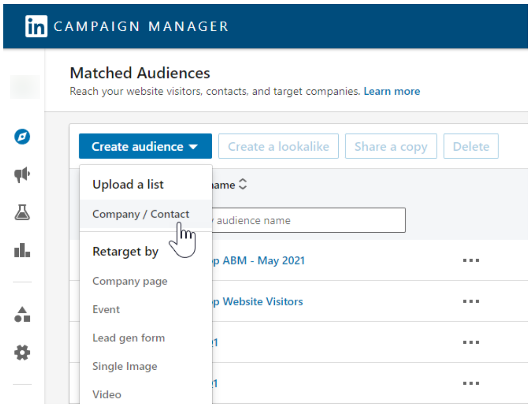
Task: Collapse the Create audience dropdown
Action: point(145,146)
